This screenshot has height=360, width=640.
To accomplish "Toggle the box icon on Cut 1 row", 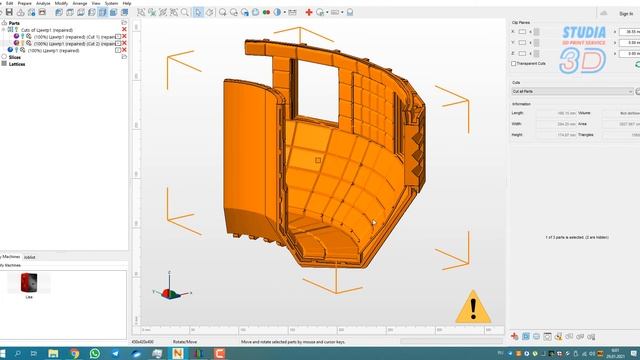I will click(118, 37).
